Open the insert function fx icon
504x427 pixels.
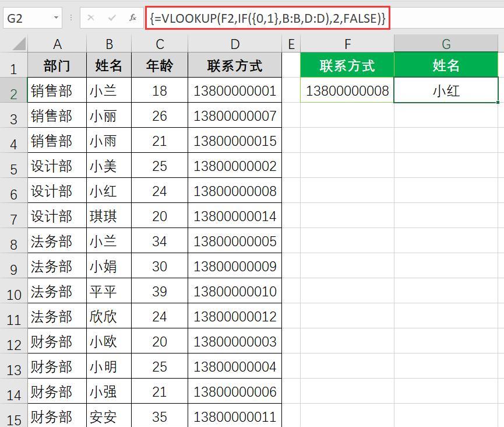click(133, 18)
